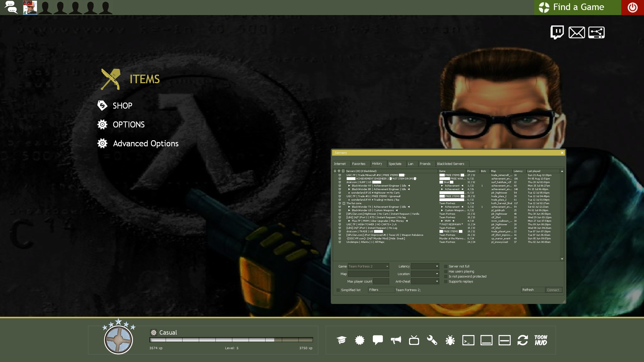Open the wrench/settings tool icon
Viewport: 644px width, 362px height.
432,340
